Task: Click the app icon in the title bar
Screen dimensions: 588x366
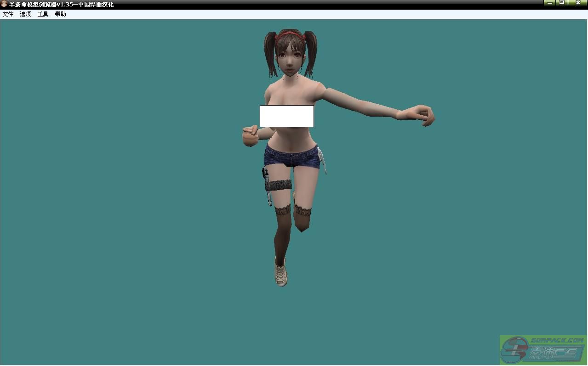Action: [4, 4]
